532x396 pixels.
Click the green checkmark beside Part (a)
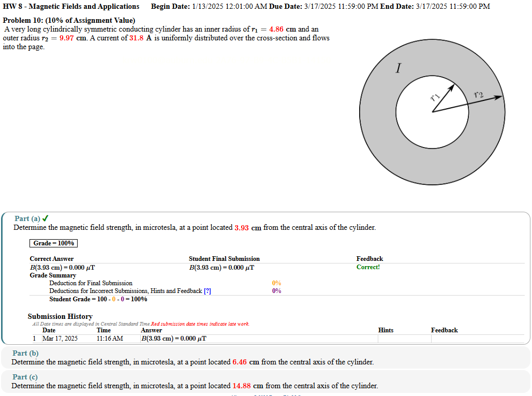coord(45,218)
